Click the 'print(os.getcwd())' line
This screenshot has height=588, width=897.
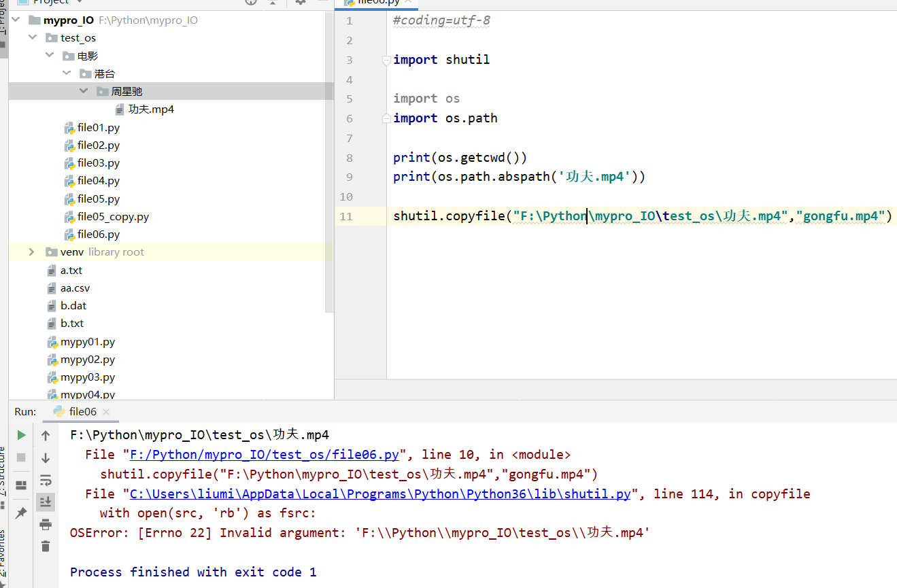click(460, 158)
